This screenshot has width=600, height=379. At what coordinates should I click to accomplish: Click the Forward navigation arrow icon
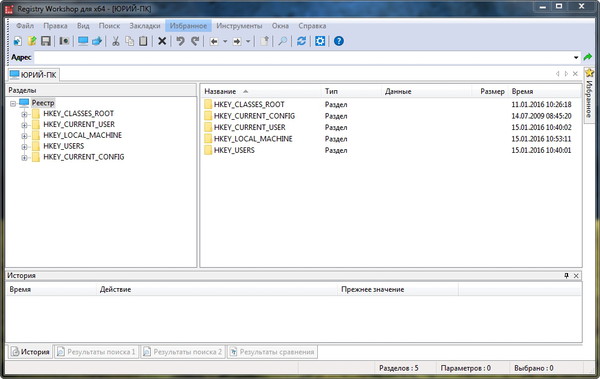pos(237,41)
